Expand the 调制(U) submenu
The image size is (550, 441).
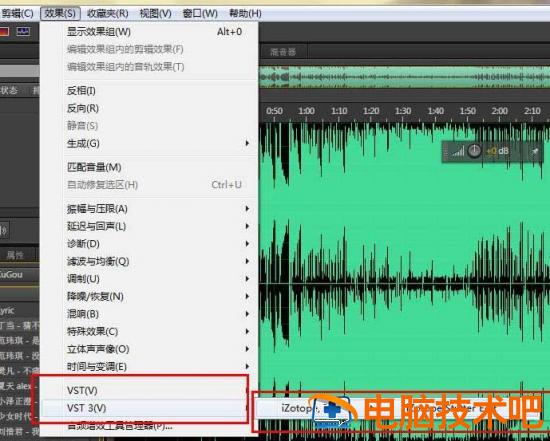150,279
